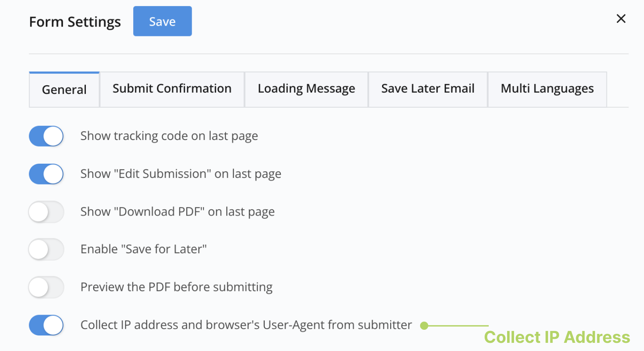Go to the Save Later Email tab
Screen dimensions: 644x351
(x=428, y=89)
